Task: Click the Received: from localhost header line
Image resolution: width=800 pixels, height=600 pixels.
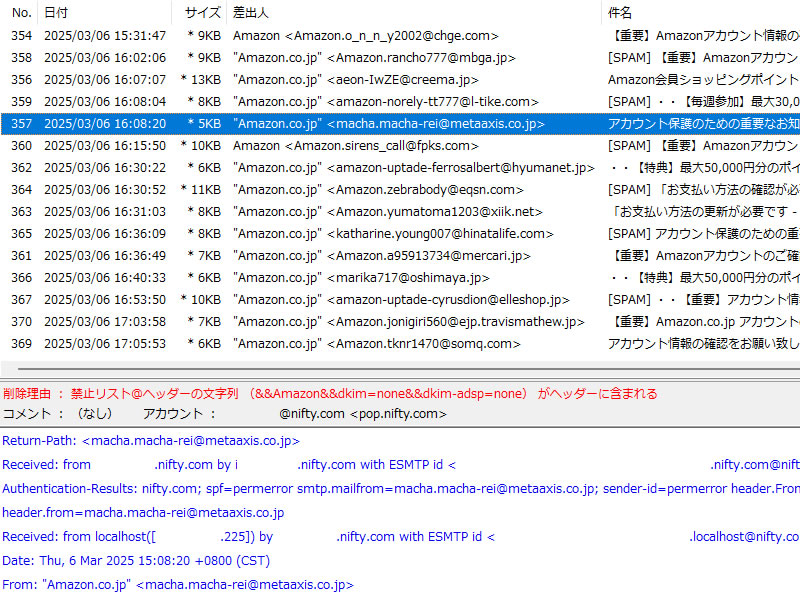Action: point(401,536)
